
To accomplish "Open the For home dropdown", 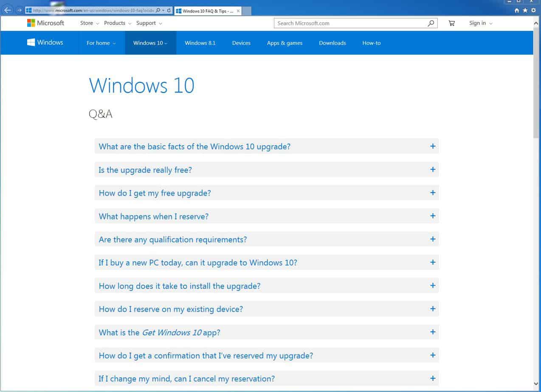I will point(101,43).
